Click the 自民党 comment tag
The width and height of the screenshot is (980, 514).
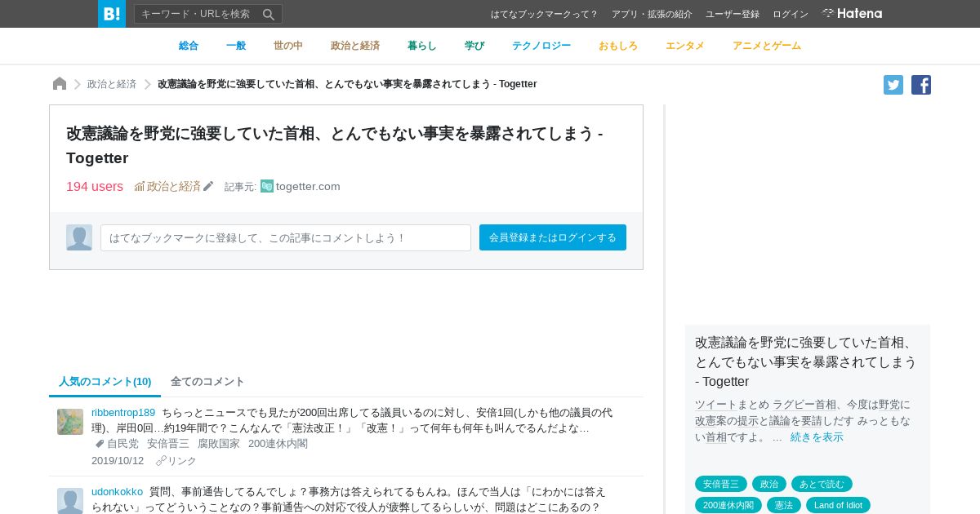click(x=122, y=444)
